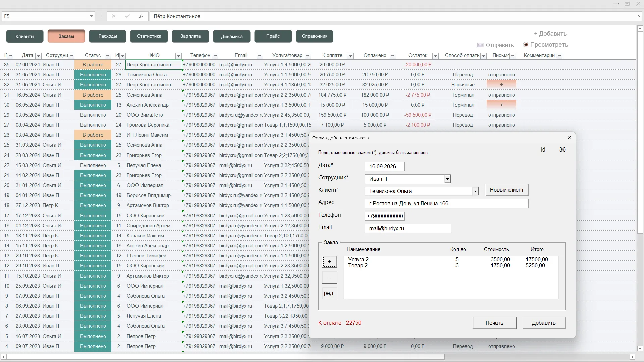Click the horizontal scroll right arrow

pos(633,357)
